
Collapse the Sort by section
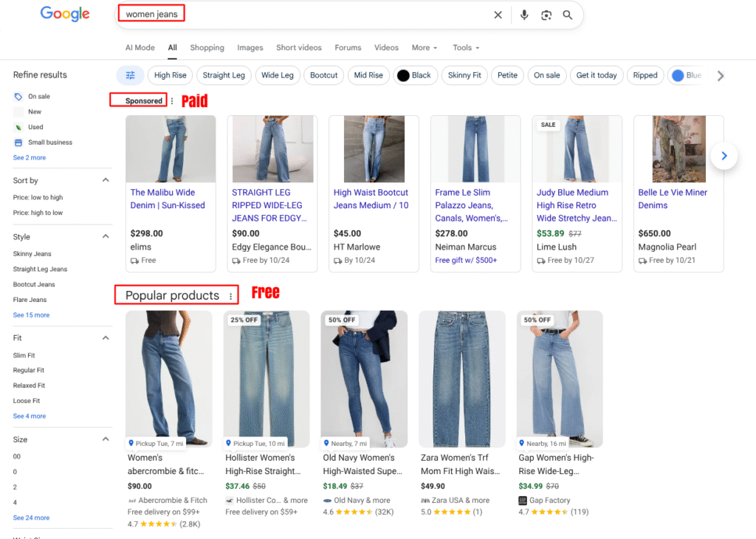coord(106,180)
